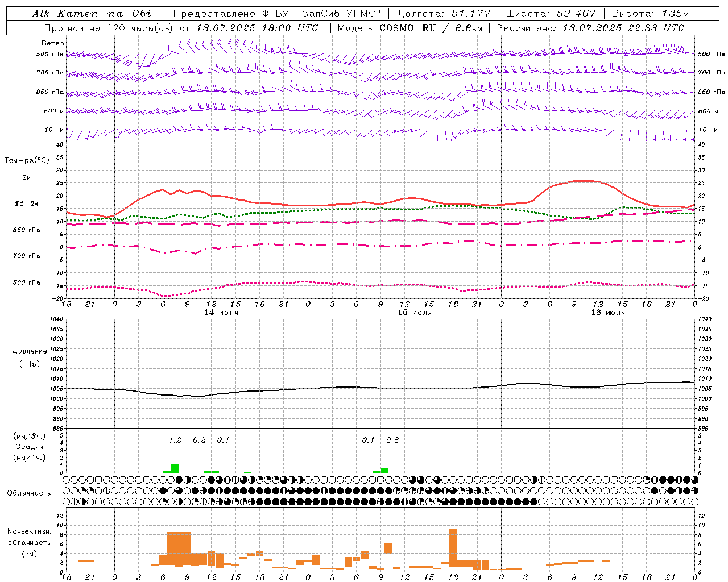Image resolution: width=728 pixels, height=582 pixels.
Task: Click the Td 2м dew point legend entry
Action: [27, 203]
